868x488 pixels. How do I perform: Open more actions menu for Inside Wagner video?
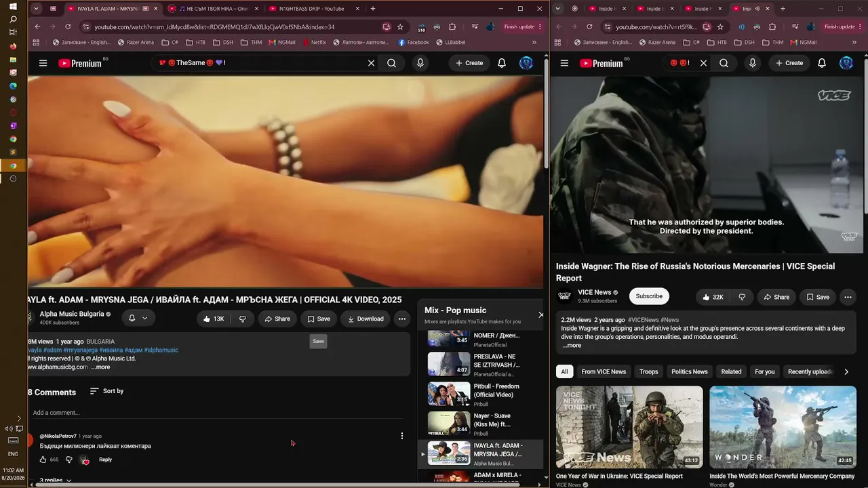[x=848, y=297]
